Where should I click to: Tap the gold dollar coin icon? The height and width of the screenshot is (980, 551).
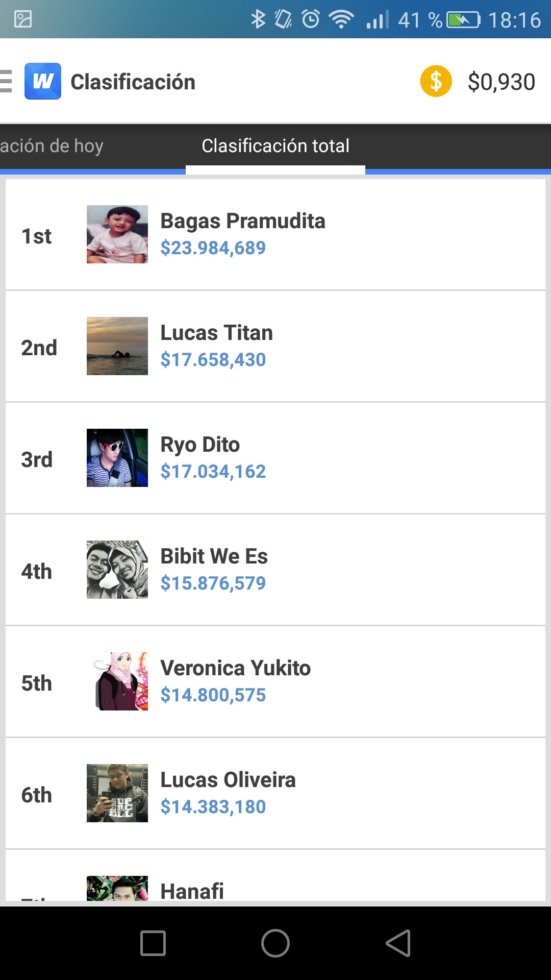[436, 81]
